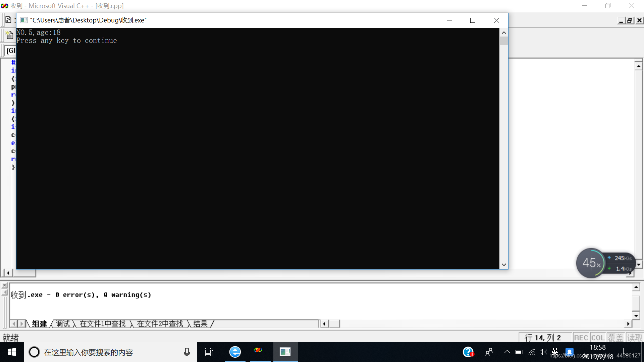644x362 pixels.
Task: Close the console window
Action: [x=496, y=20]
